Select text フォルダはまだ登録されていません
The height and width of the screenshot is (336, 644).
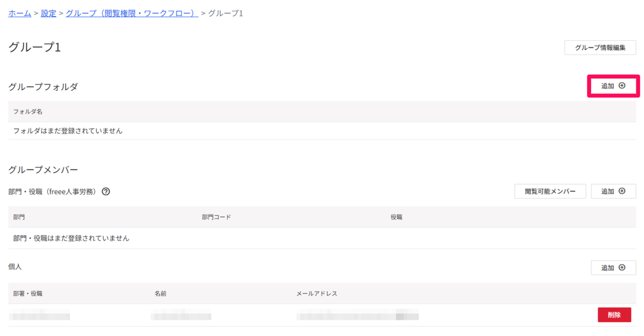coord(68,131)
